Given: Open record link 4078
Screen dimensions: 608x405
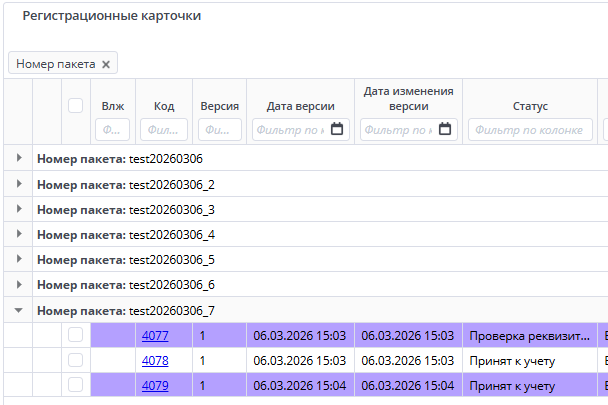Looking at the screenshot, I should coord(155,360).
